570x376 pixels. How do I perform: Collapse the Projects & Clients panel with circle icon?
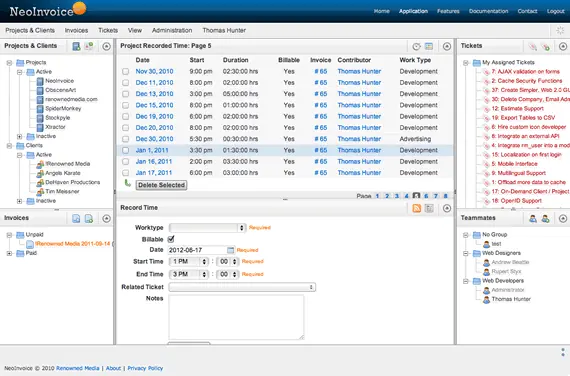pyautogui.click(x=106, y=46)
